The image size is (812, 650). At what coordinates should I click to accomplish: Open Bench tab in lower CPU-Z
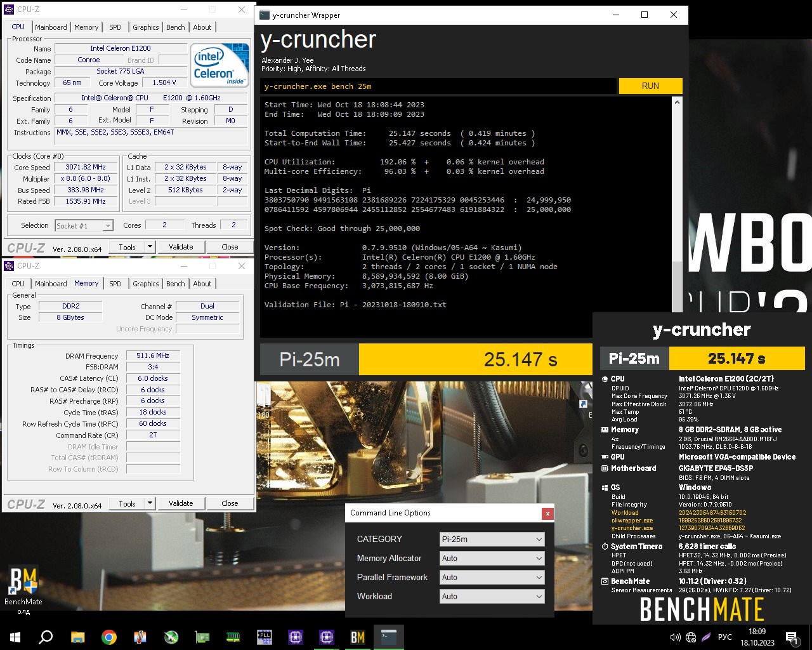(x=176, y=284)
